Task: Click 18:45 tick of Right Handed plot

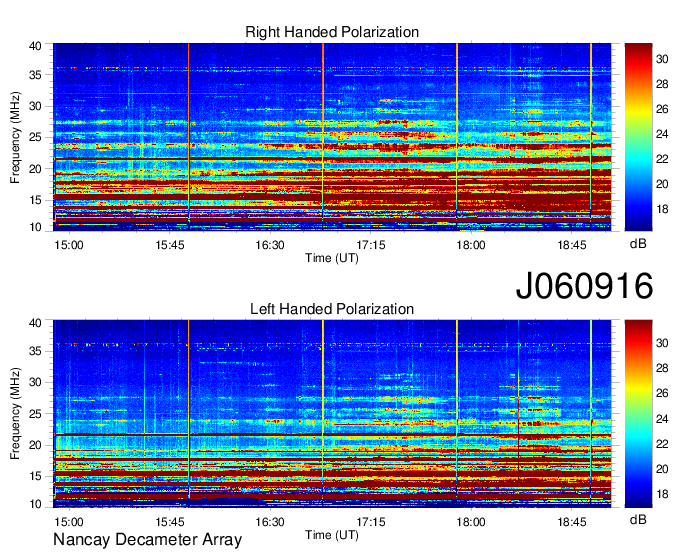Action: click(572, 245)
